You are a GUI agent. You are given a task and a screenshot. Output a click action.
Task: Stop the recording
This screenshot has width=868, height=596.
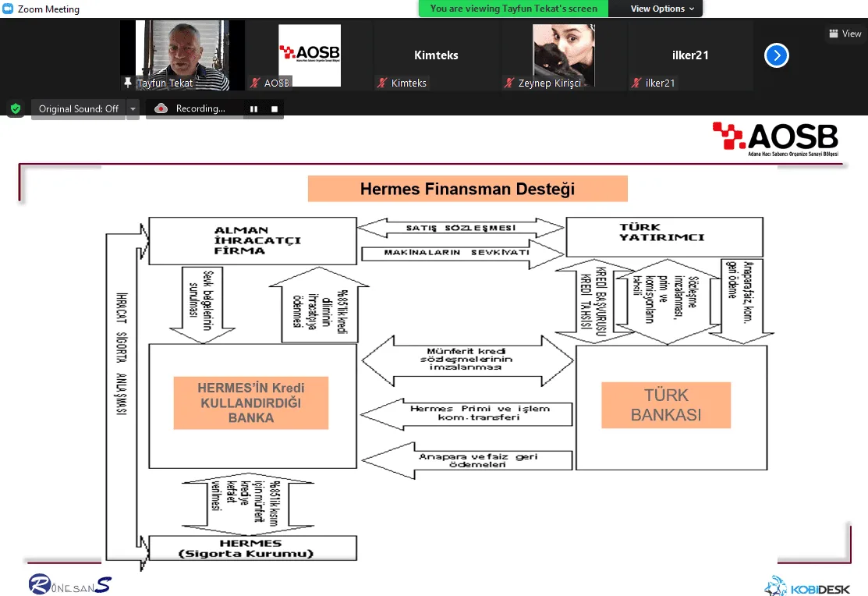click(275, 109)
